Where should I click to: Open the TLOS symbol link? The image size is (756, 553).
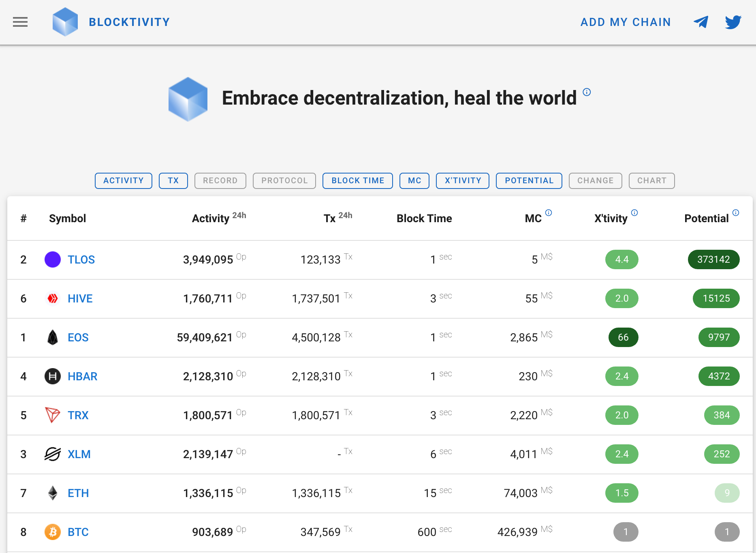pos(81,259)
